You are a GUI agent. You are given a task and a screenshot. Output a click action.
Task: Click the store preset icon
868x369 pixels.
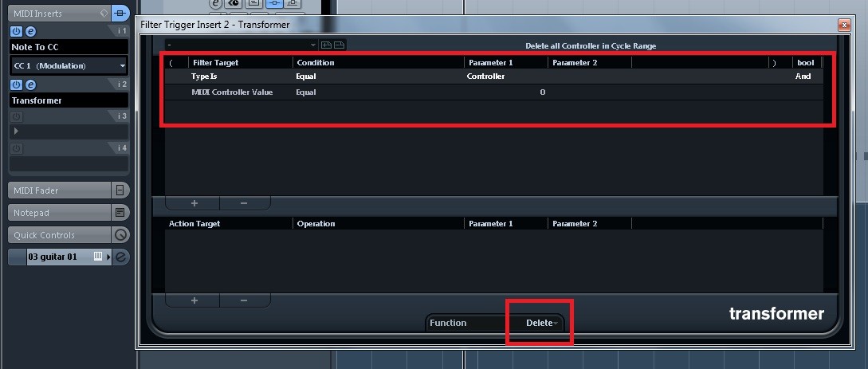pos(327,45)
